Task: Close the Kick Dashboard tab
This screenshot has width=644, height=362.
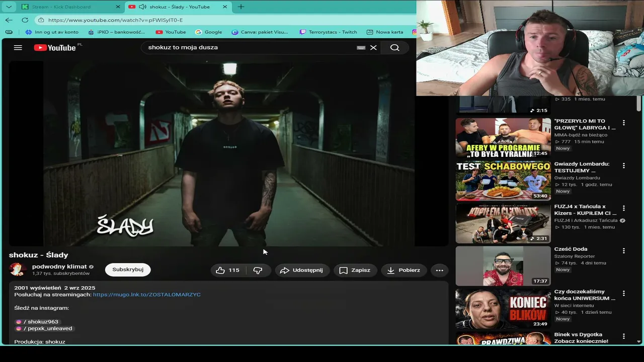Action: [x=118, y=7]
